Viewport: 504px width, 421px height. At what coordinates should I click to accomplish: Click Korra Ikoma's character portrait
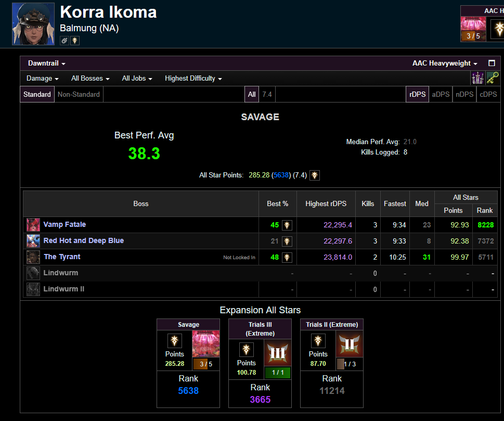33,24
